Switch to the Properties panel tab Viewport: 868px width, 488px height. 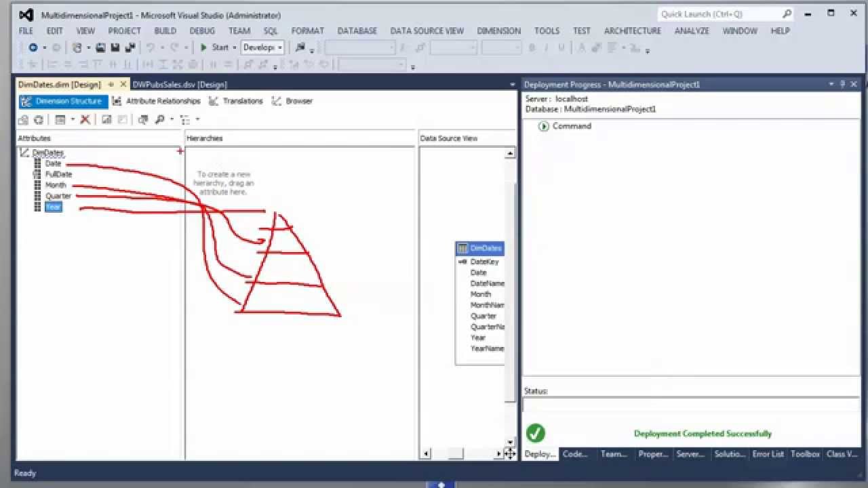coord(653,454)
